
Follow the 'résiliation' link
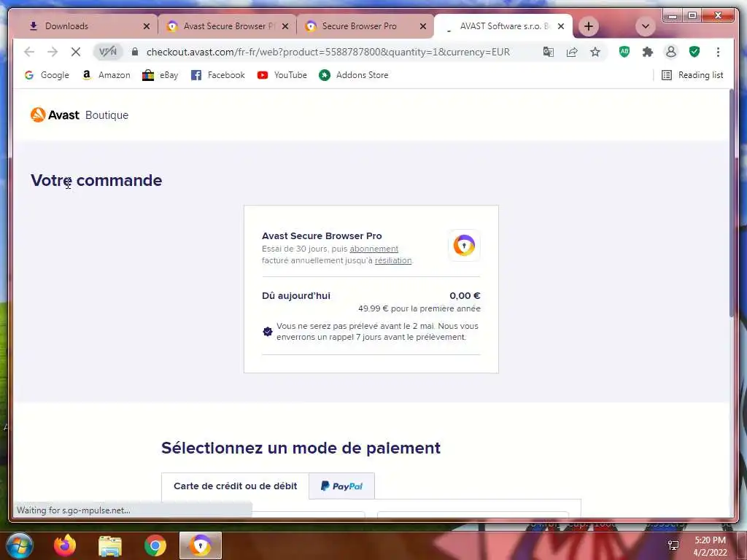[393, 260]
